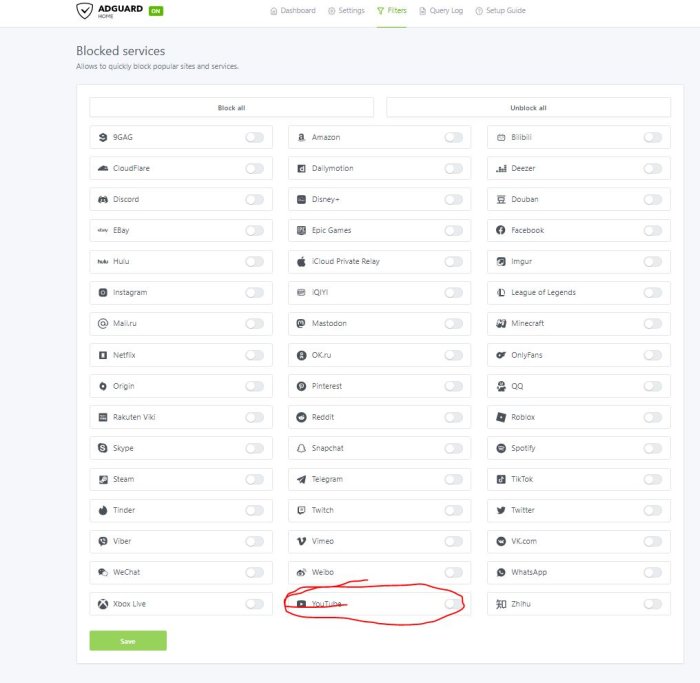Toggle the Twitch block switch

pos(454,510)
